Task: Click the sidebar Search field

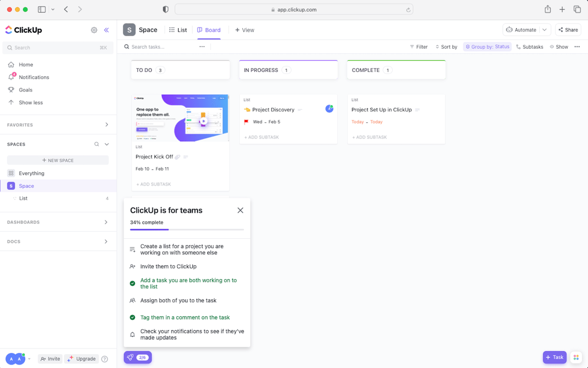Action: 58,48
